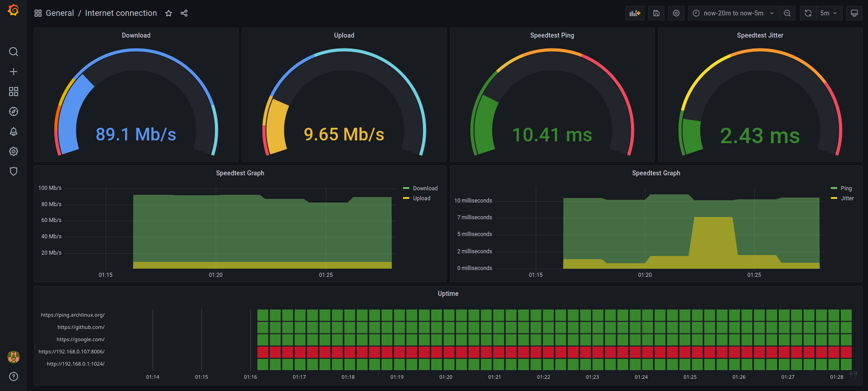Open the right Speedtest Graph panel menu
The image size is (868, 391).
[656, 173]
